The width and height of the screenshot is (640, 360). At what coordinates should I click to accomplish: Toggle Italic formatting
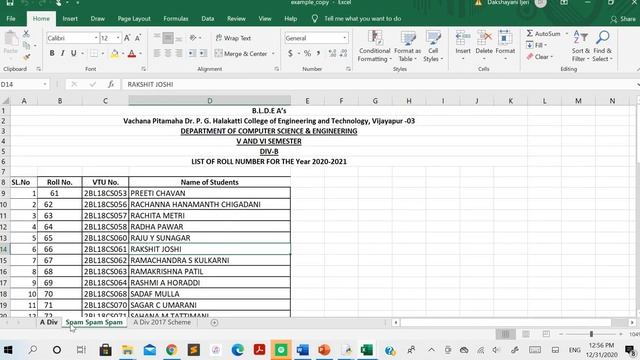point(62,53)
